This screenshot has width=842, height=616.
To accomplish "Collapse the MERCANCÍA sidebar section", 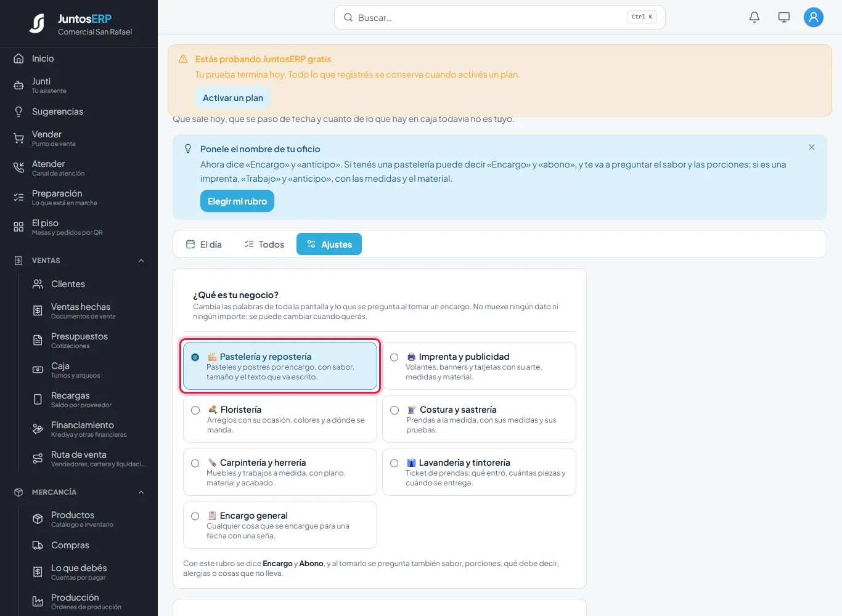I will coord(141,492).
